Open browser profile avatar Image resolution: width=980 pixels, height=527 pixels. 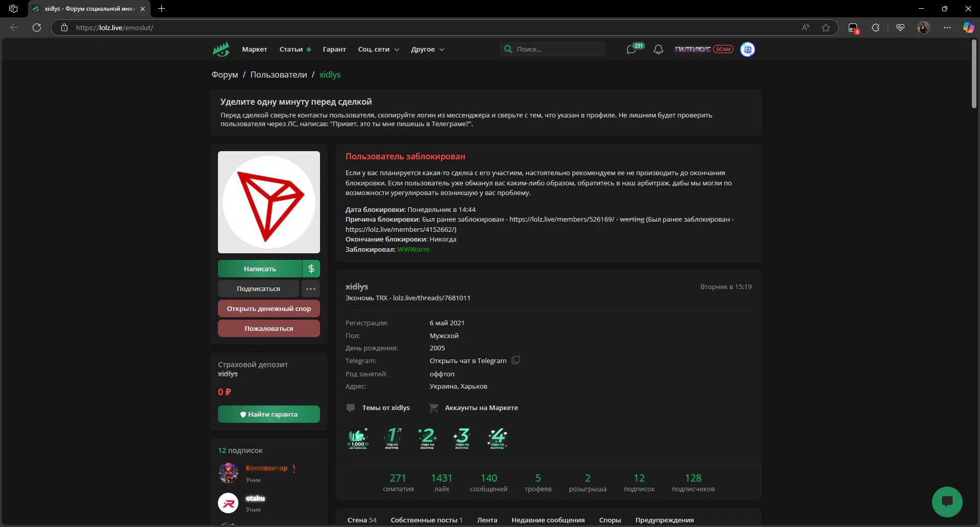tap(924, 28)
